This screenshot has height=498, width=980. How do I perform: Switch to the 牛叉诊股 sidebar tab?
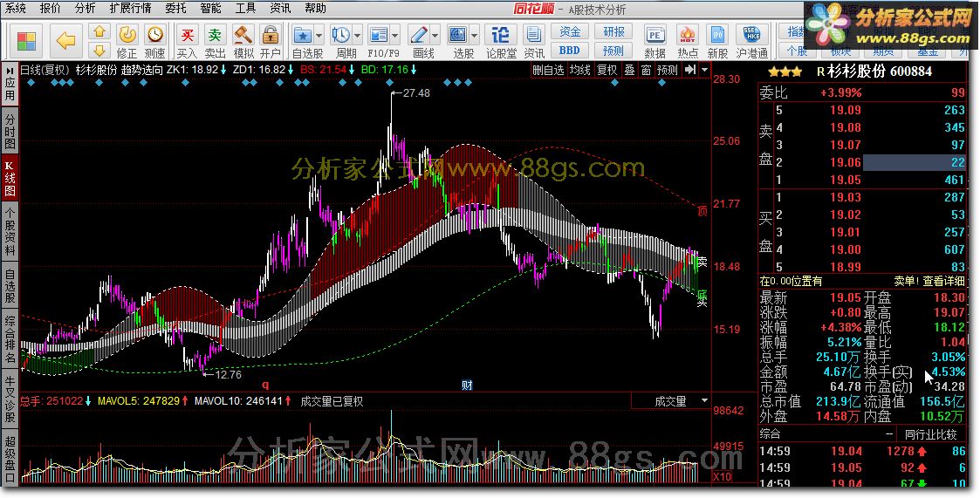[10, 398]
